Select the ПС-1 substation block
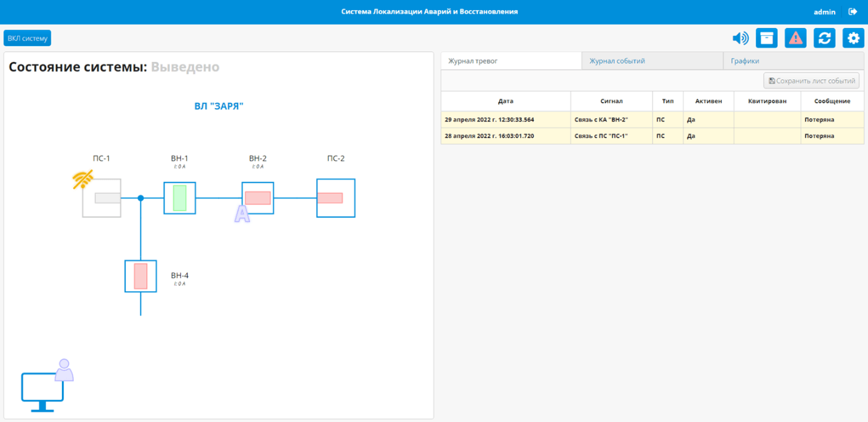Screen dimensions: 868x422 pos(101,198)
